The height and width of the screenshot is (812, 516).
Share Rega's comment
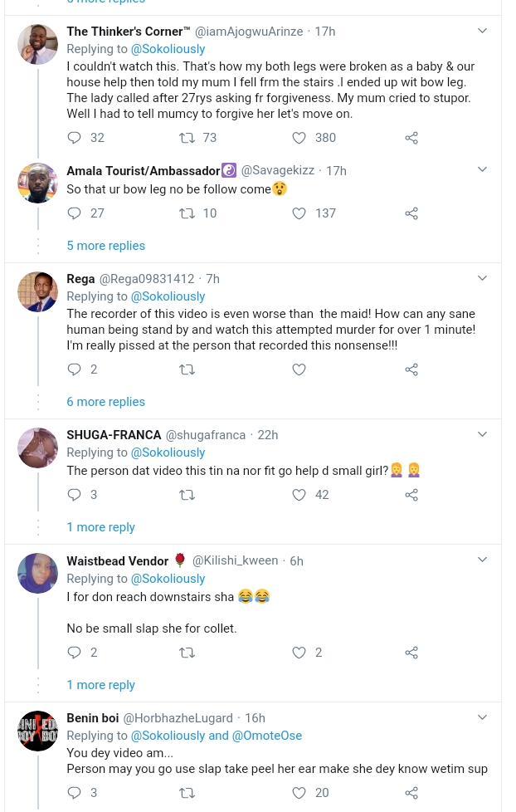click(411, 369)
